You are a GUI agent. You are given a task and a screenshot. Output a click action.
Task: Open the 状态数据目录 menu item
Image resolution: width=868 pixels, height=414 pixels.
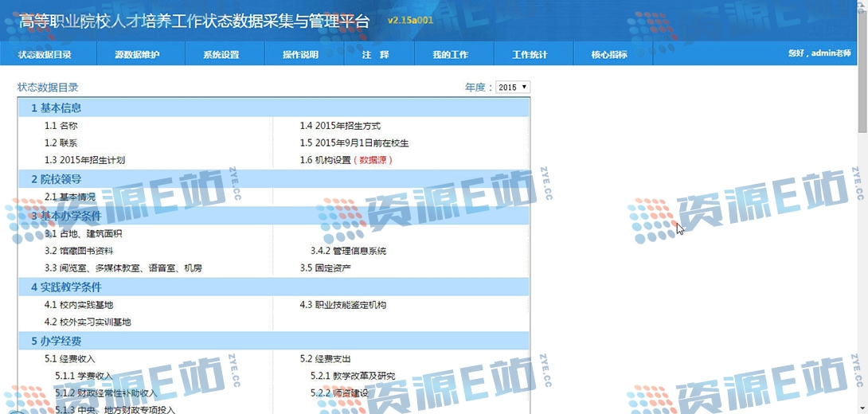tap(45, 55)
